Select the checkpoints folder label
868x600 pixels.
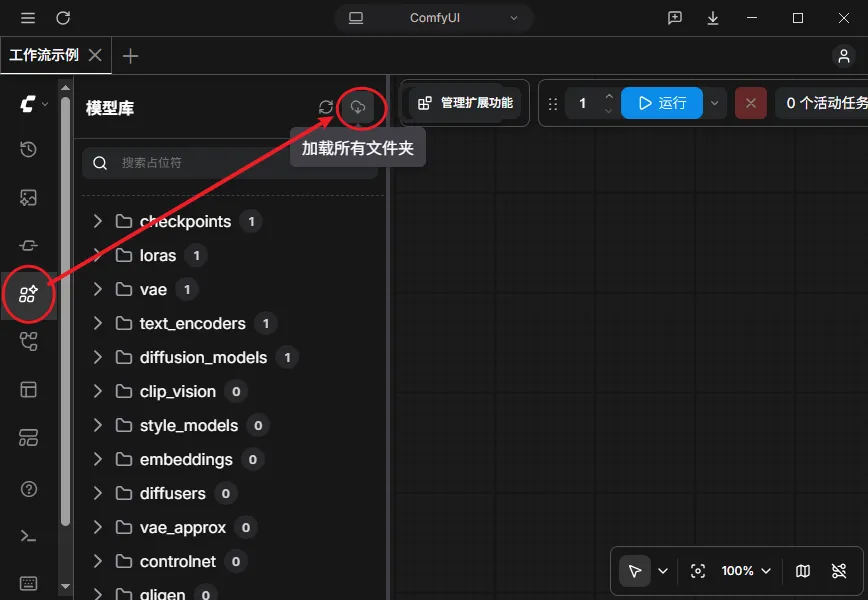point(185,221)
